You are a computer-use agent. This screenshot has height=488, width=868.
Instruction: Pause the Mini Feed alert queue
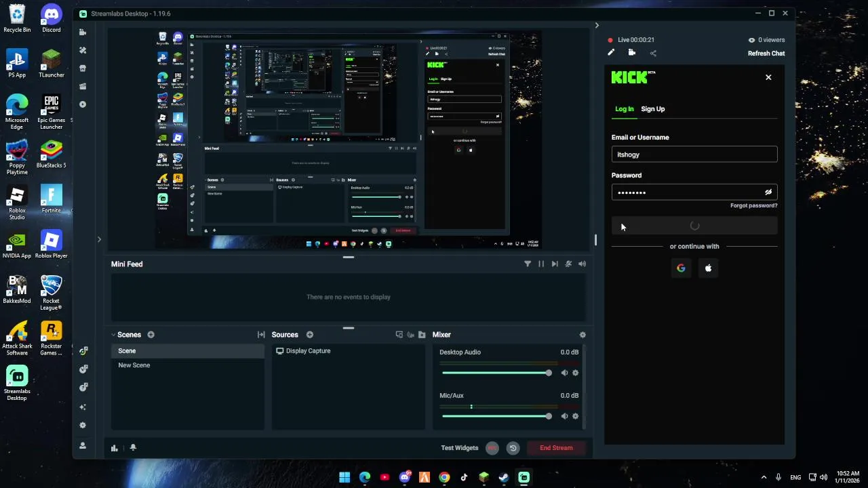coord(541,264)
